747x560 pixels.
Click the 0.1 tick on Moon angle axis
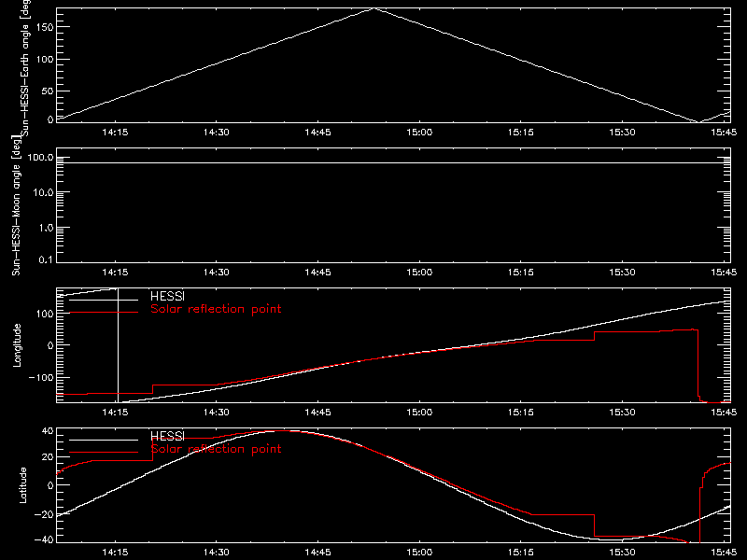46,260
